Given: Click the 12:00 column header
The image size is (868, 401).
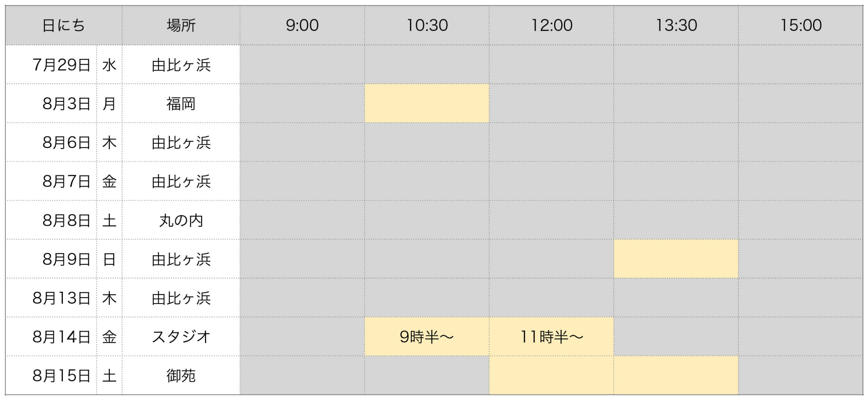Looking at the screenshot, I should pyautogui.click(x=552, y=25).
